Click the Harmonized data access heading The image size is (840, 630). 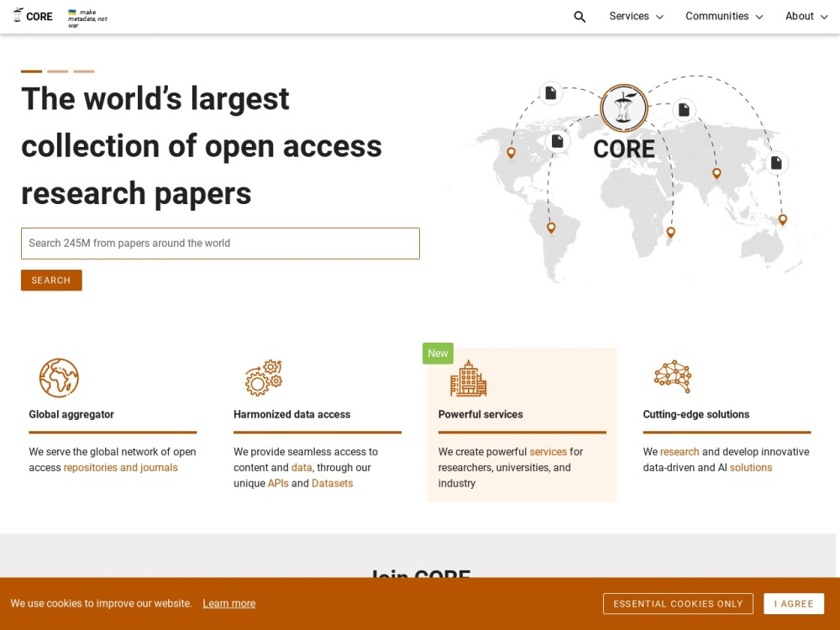(x=292, y=415)
